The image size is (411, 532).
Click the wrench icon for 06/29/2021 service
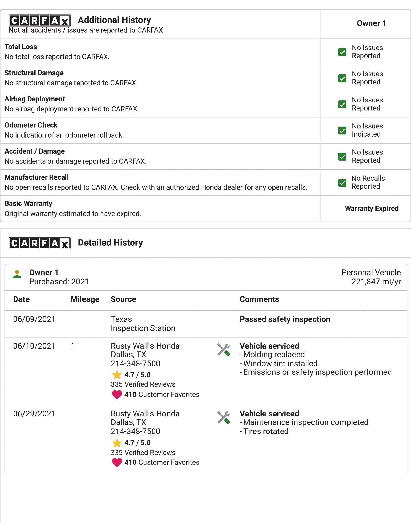click(223, 417)
